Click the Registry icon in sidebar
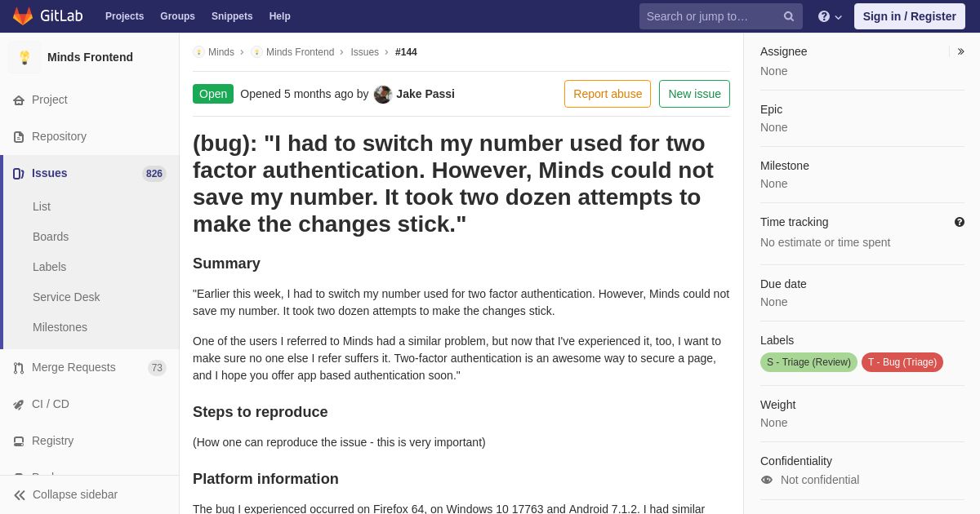Screen dimensions: 980x514 19,441
